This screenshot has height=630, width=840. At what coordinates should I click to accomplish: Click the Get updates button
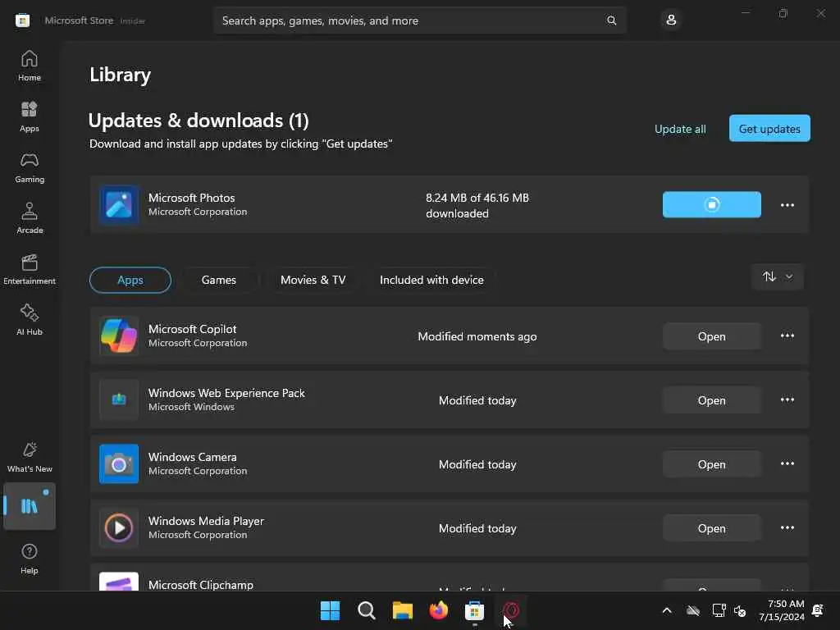[769, 129]
